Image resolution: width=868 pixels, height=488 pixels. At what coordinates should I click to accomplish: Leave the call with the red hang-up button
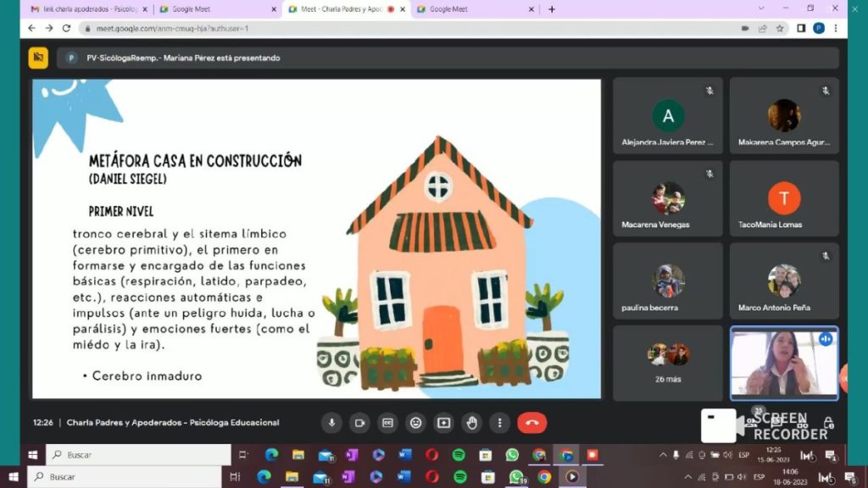click(x=532, y=423)
